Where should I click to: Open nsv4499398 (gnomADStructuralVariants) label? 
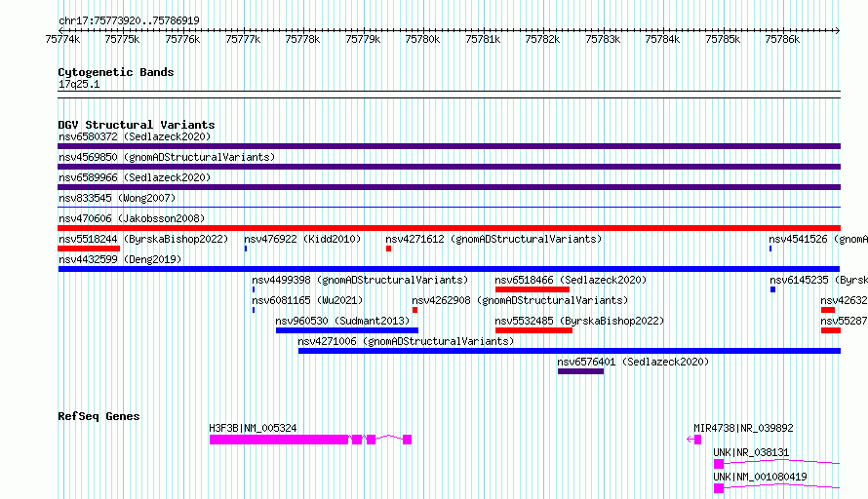point(360,280)
